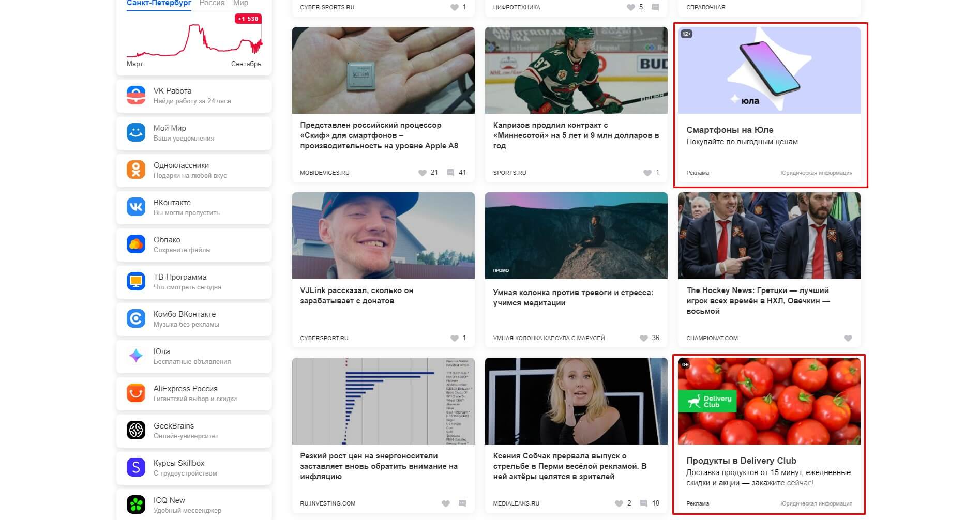Click the heart icon beside ЦИФРОТЕХНИКА
The width and height of the screenshot is (980, 520).
tap(631, 7)
